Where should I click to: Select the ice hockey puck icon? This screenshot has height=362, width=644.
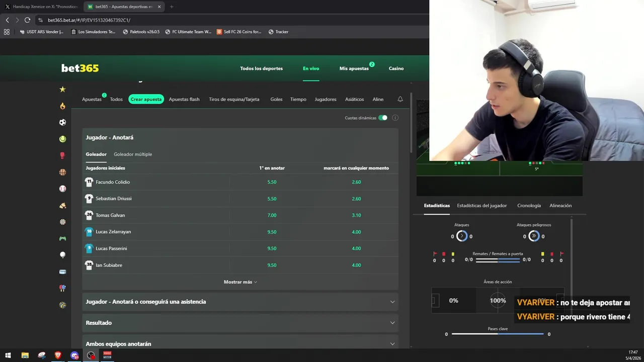click(62, 271)
